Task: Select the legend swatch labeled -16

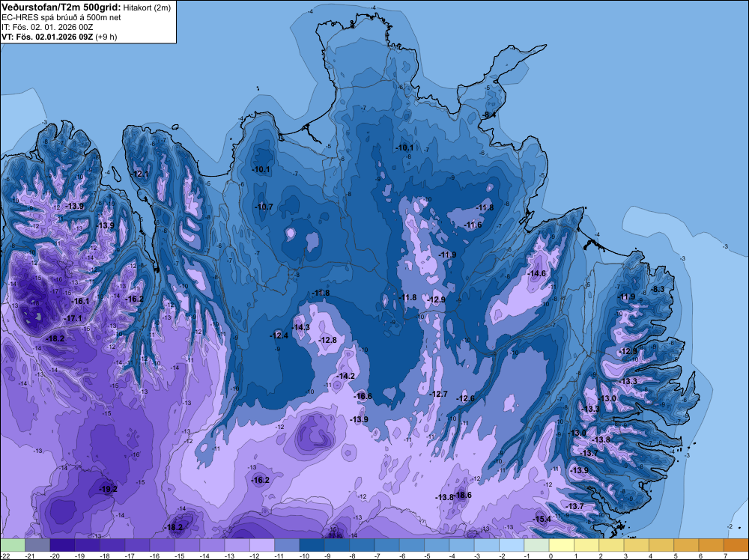Action: pyautogui.click(x=162, y=545)
